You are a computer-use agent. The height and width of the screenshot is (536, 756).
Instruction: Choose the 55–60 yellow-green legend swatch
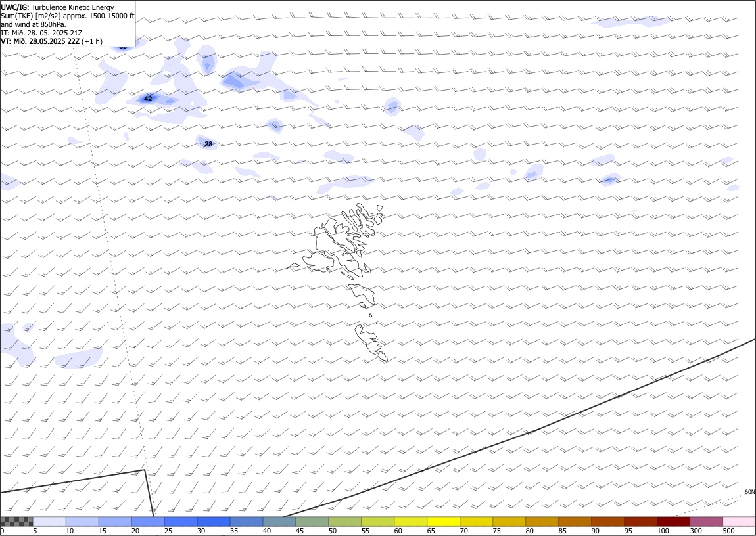[377, 522]
